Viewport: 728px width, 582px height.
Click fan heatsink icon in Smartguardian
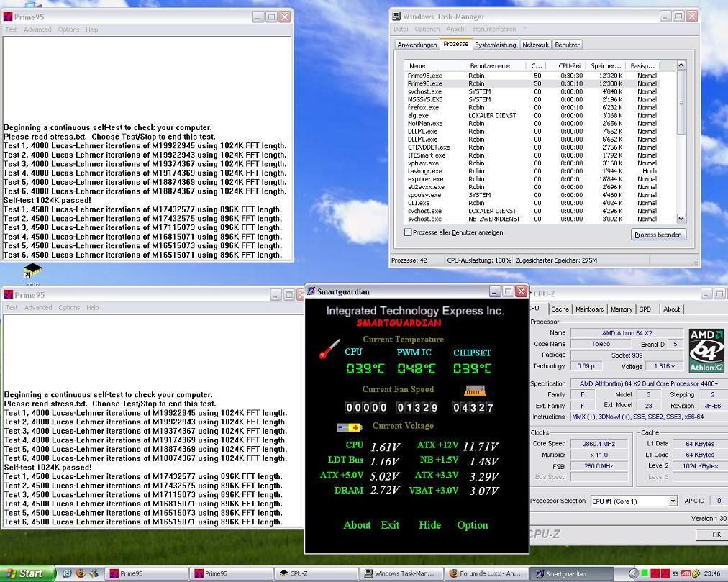click(x=475, y=391)
